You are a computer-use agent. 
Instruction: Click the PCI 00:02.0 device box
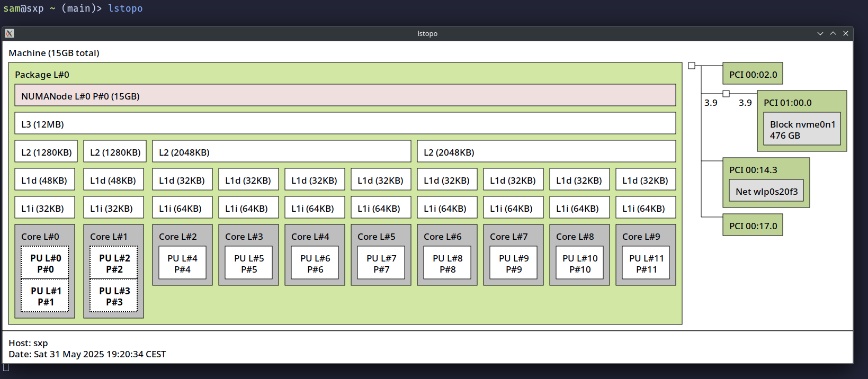click(753, 74)
